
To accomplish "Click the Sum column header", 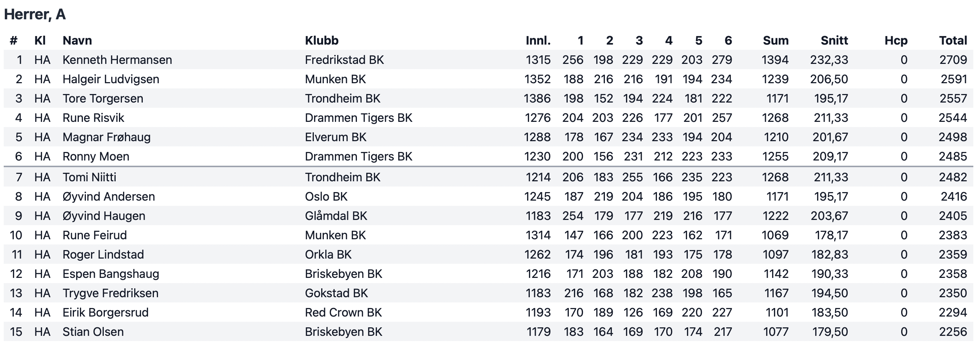I will pyautogui.click(x=775, y=40).
